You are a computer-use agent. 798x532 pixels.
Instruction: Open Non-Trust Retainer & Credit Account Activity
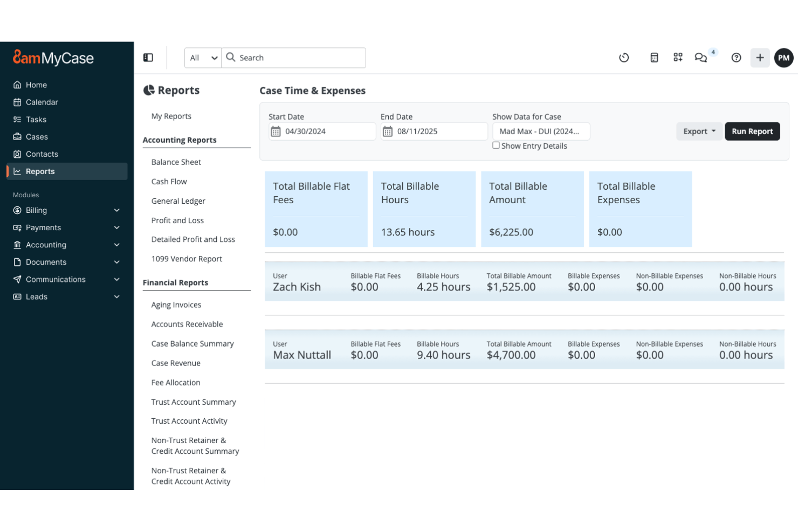coord(191,476)
